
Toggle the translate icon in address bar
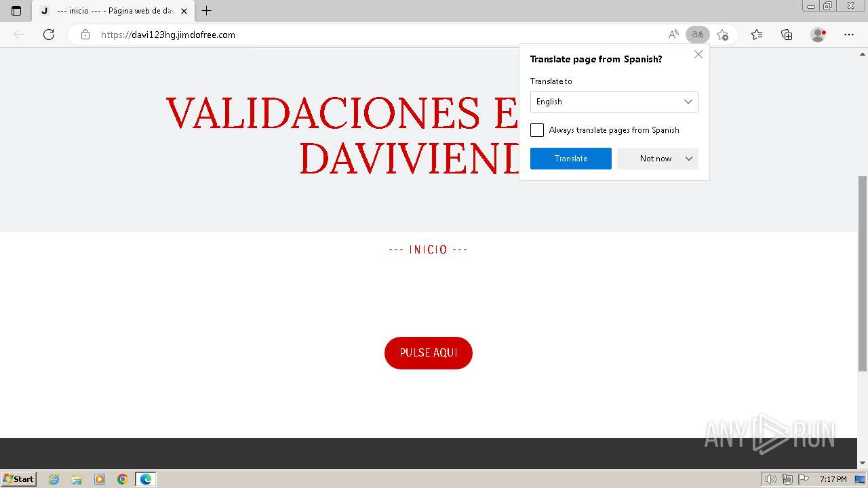(697, 35)
